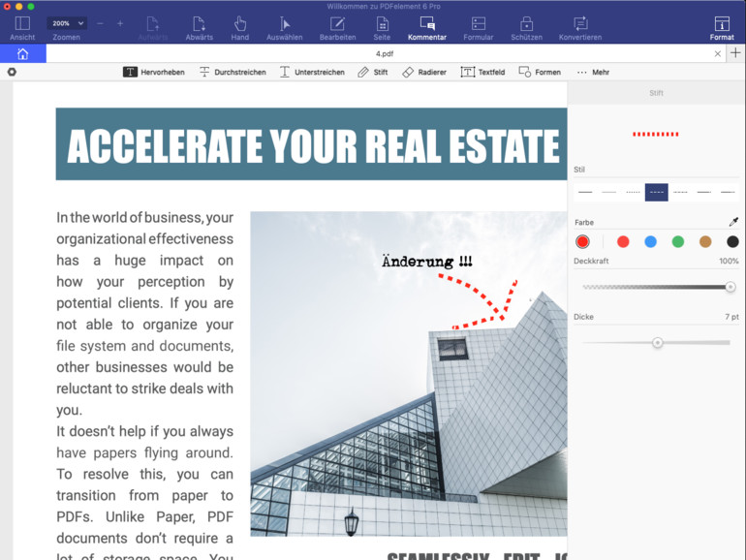
Task: Select the blue color swatch
Action: [x=650, y=241]
